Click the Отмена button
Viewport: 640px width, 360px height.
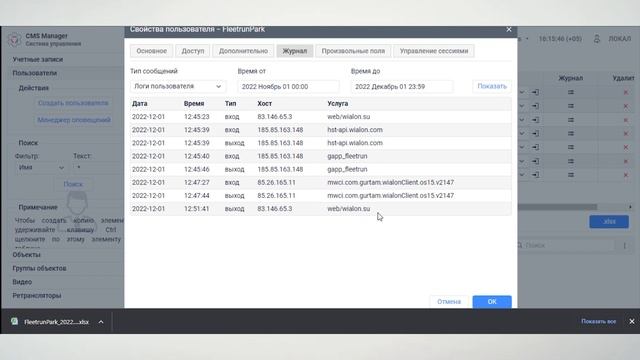(449, 302)
